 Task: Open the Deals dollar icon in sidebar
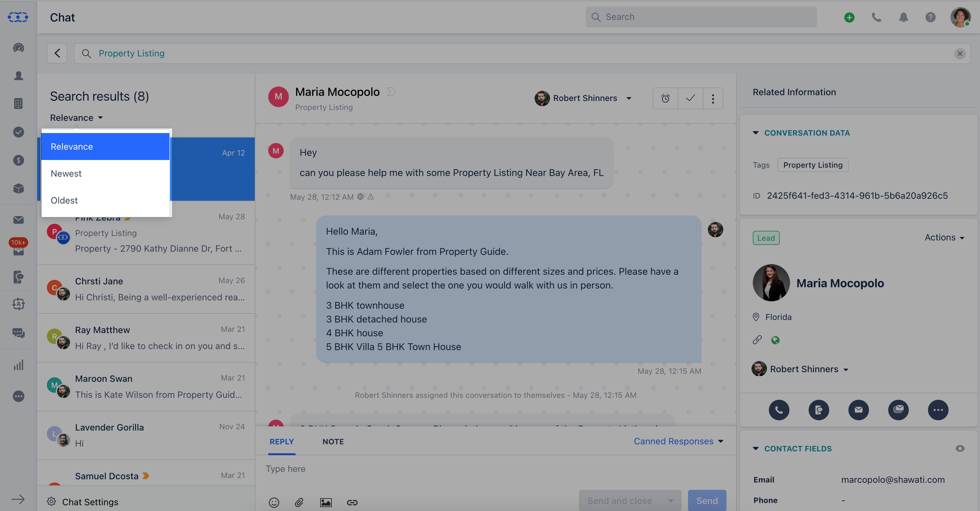[18, 160]
